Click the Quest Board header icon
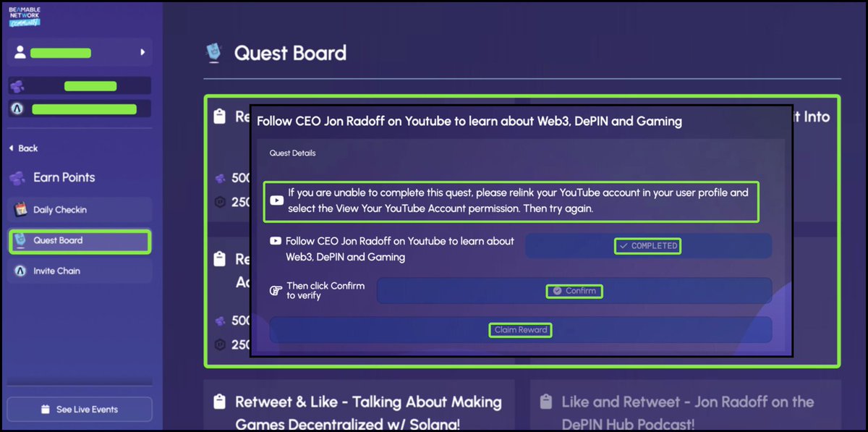The height and width of the screenshot is (432, 868). pyautogui.click(x=214, y=52)
